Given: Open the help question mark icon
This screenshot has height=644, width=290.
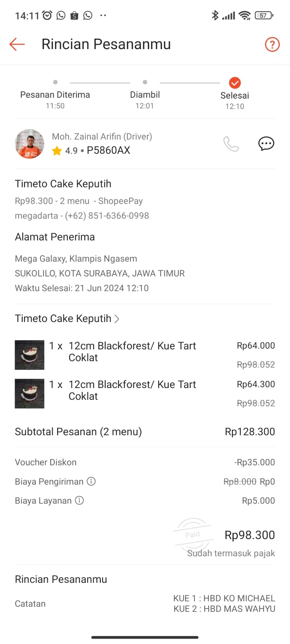Looking at the screenshot, I should tap(272, 44).
